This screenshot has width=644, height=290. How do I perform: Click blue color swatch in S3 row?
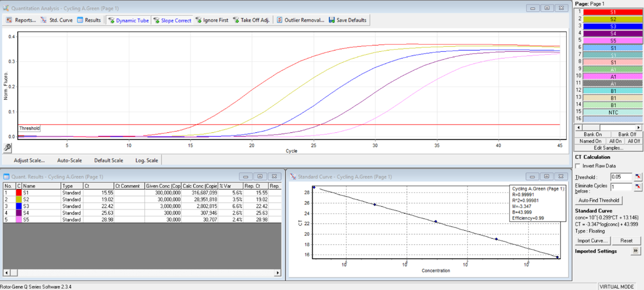(19, 206)
